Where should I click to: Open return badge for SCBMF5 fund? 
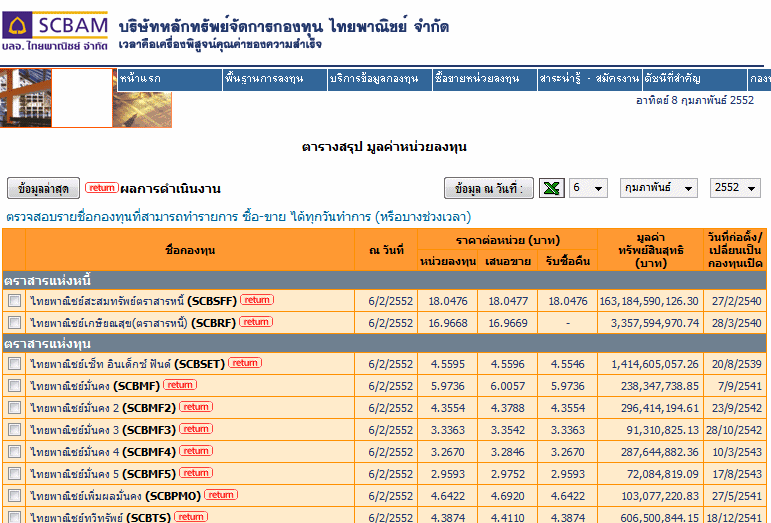(196, 473)
